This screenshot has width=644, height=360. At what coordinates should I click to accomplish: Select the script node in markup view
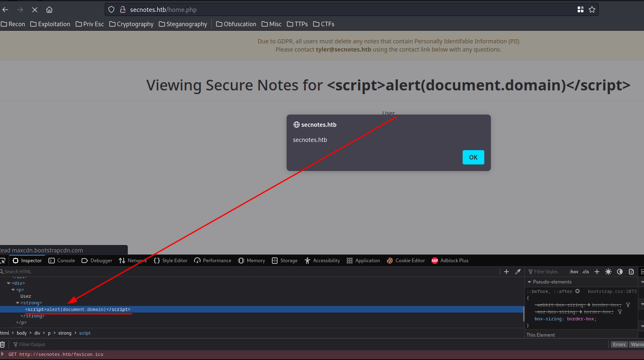262,309
